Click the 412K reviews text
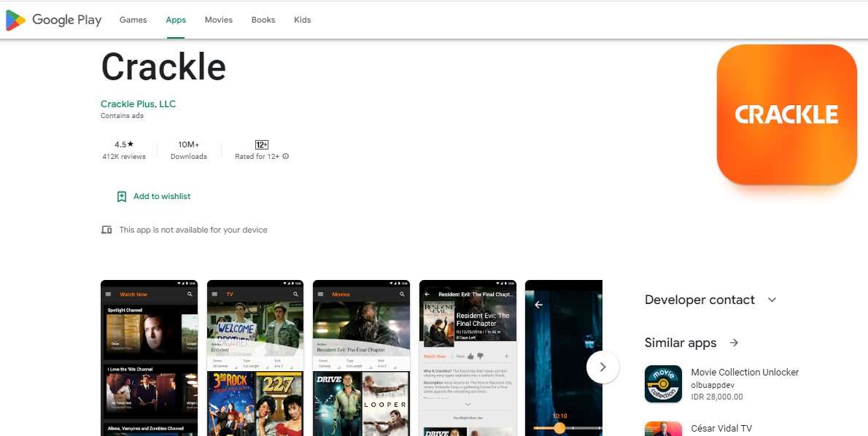This screenshot has height=436, width=868. tap(124, 157)
